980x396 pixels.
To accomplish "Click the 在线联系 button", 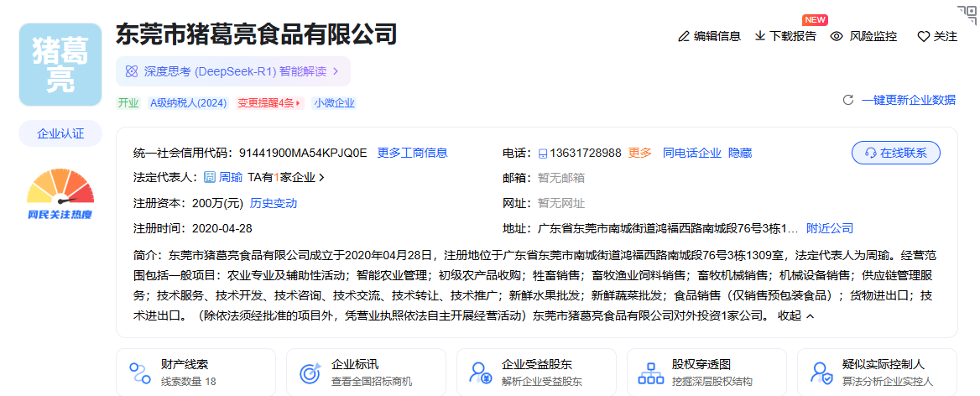I will coord(895,153).
